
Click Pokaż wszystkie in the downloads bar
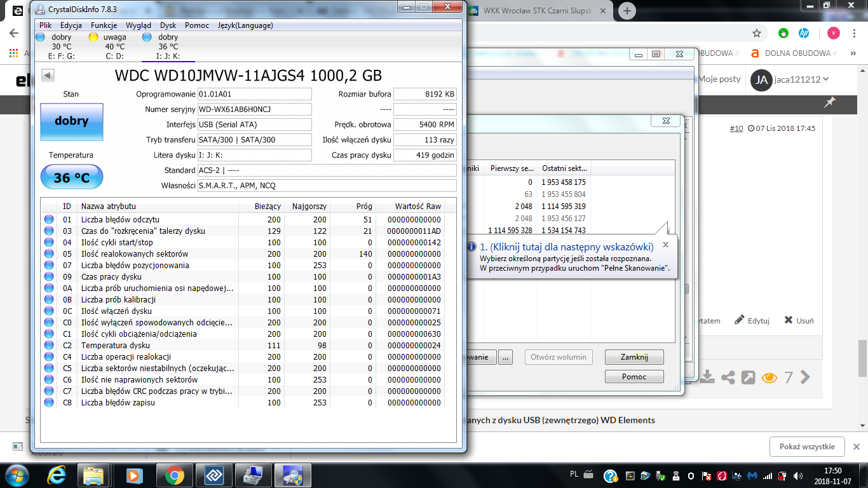tap(807, 447)
